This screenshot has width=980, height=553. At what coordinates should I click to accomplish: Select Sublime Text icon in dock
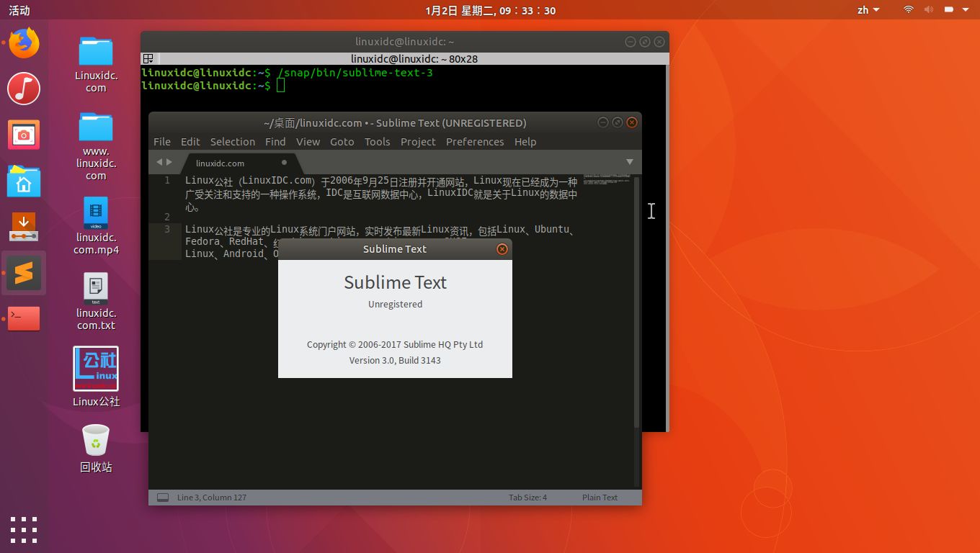point(24,273)
